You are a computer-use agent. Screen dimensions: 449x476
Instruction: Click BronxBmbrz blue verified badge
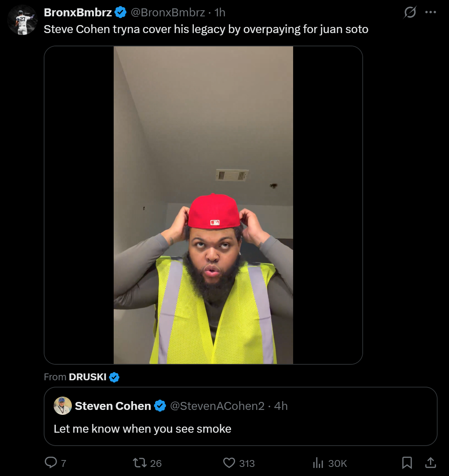[x=121, y=13]
